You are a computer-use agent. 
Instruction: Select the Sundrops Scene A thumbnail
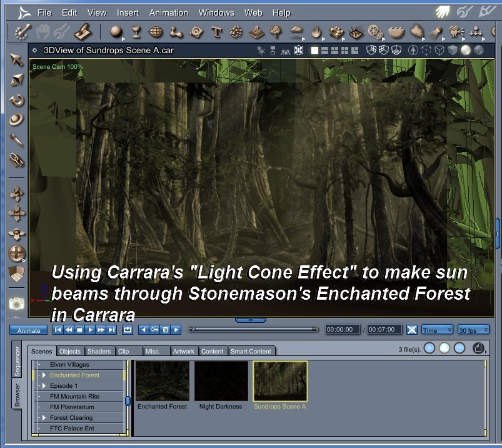[x=280, y=381]
